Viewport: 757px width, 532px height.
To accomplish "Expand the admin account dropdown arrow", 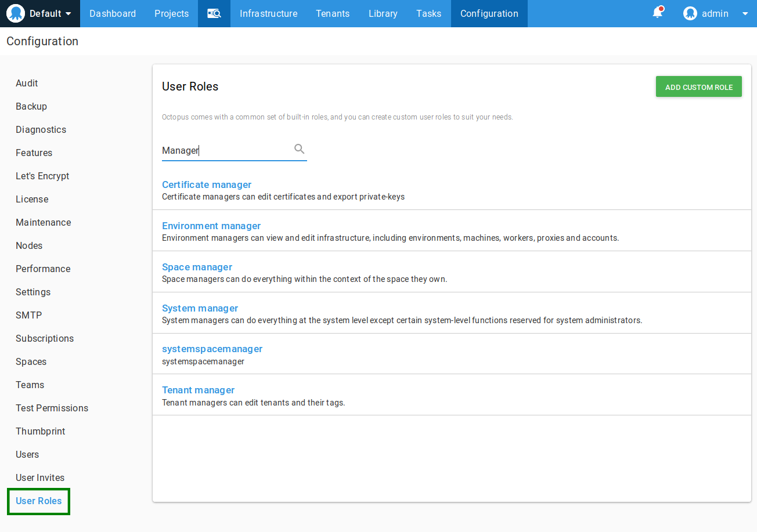I will (x=745, y=13).
